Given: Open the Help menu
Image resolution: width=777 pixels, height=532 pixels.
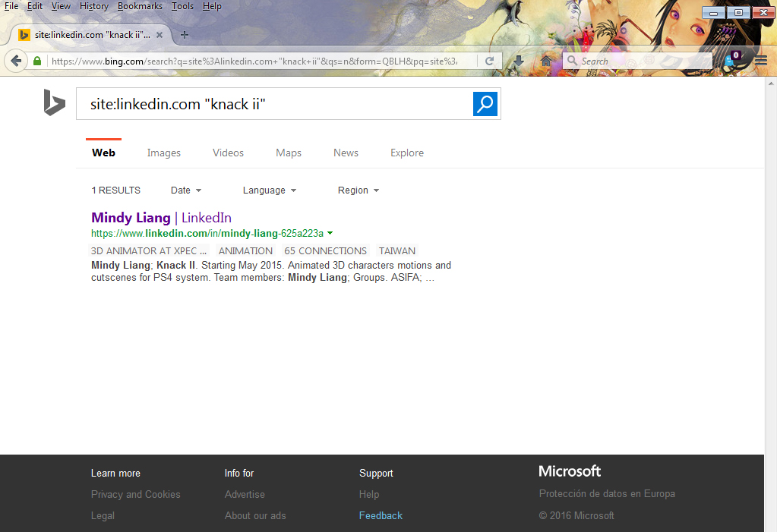Looking at the screenshot, I should pyautogui.click(x=212, y=6).
